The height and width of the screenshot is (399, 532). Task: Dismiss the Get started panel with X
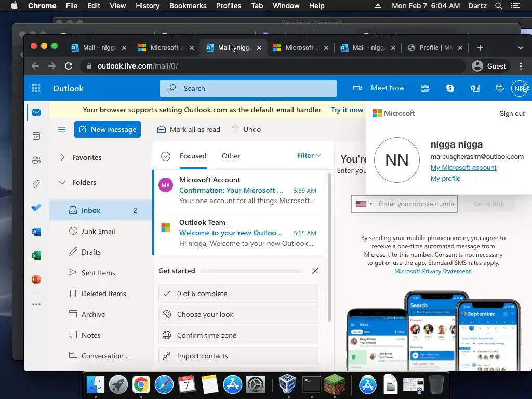(x=315, y=271)
